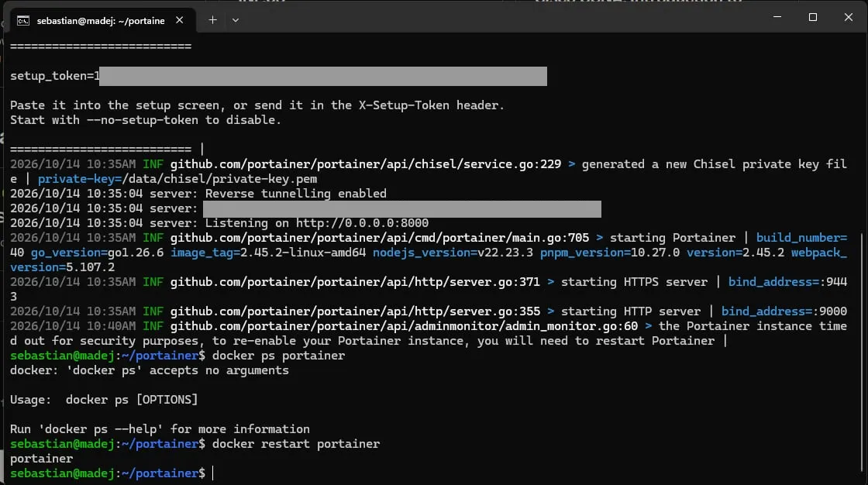868x485 pixels.
Task: Click 'Run 'docker ps --help' for more information' line
Action: tap(160, 429)
